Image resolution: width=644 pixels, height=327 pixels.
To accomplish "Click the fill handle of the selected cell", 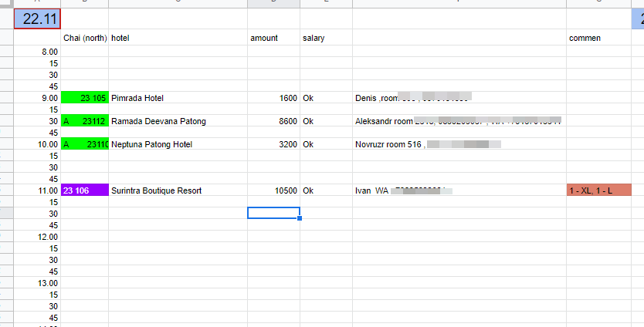I will (300, 218).
